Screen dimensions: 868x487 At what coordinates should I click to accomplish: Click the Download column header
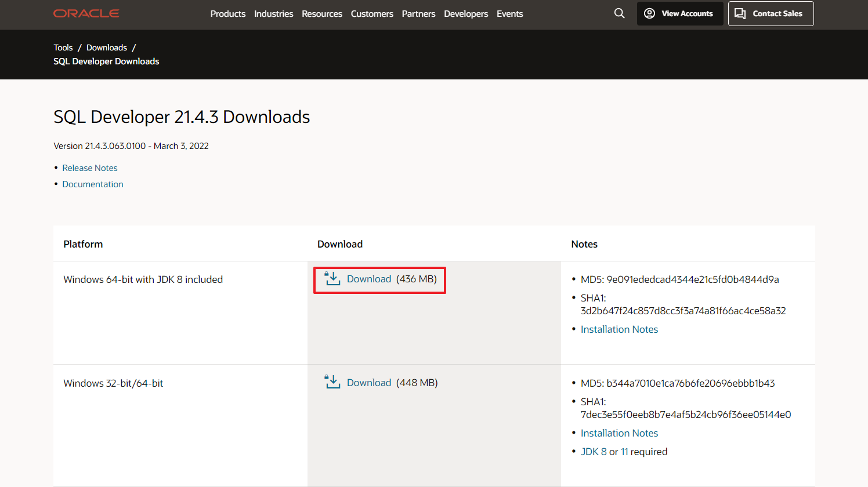[x=340, y=244]
